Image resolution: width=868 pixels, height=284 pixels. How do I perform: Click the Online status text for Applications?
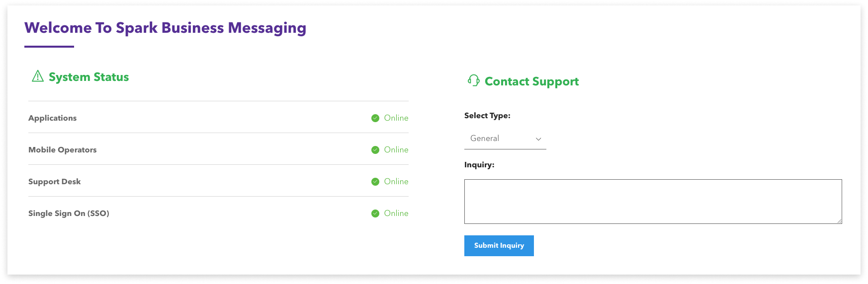point(396,118)
